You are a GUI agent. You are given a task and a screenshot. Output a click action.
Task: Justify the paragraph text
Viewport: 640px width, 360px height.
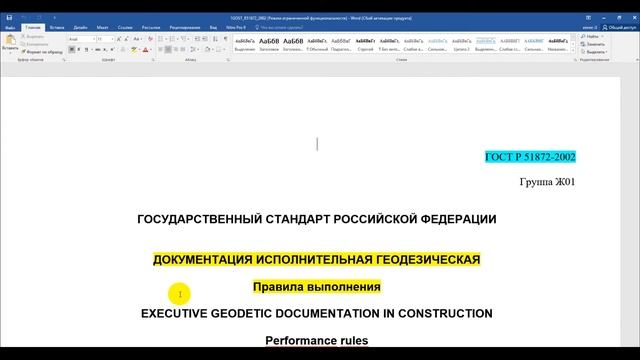(x=183, y=49)
